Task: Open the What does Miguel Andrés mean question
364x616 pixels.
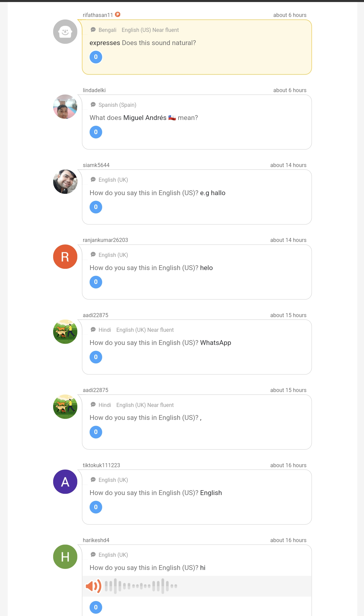Action: pos(144,118)
